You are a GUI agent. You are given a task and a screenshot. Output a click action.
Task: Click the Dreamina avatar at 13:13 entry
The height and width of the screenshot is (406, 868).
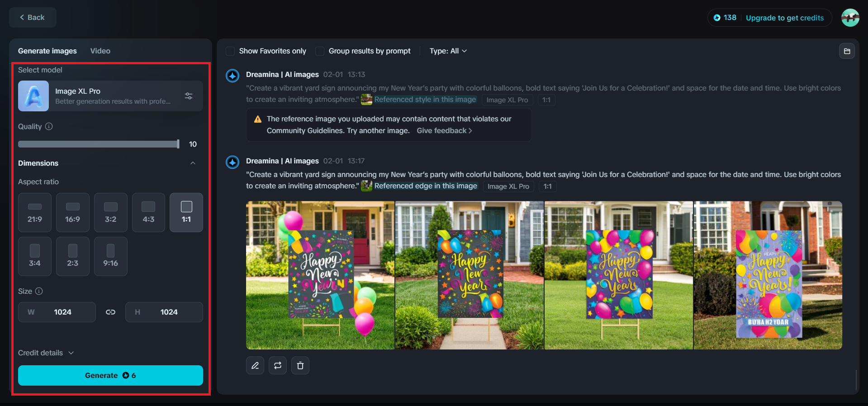point(232,76)
